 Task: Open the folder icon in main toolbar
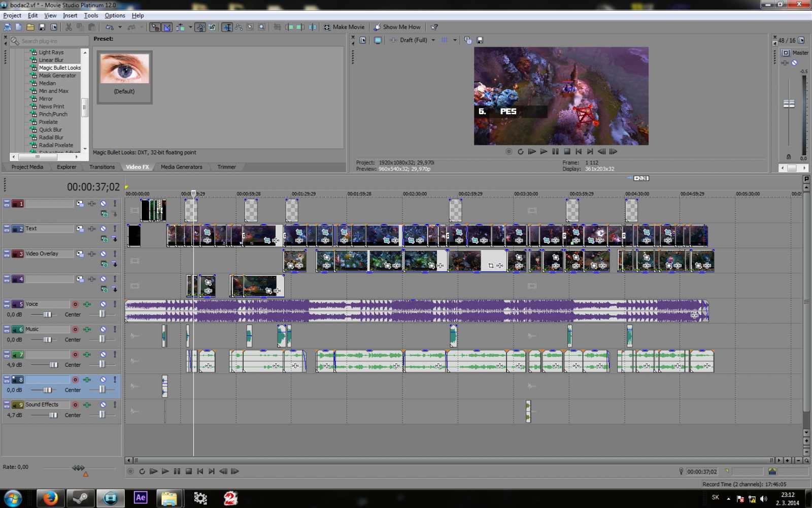click(x=30, y=27)
